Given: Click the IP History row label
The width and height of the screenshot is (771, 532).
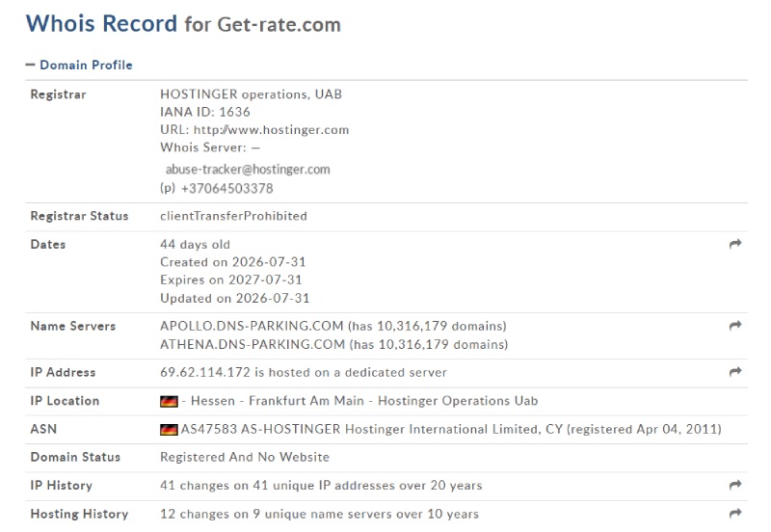Looking at the screenshot, I should 62,486.
